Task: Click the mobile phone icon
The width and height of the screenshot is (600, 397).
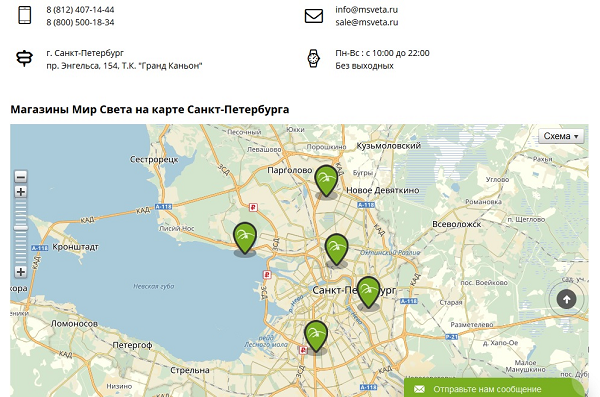Action: pos(25,15)
